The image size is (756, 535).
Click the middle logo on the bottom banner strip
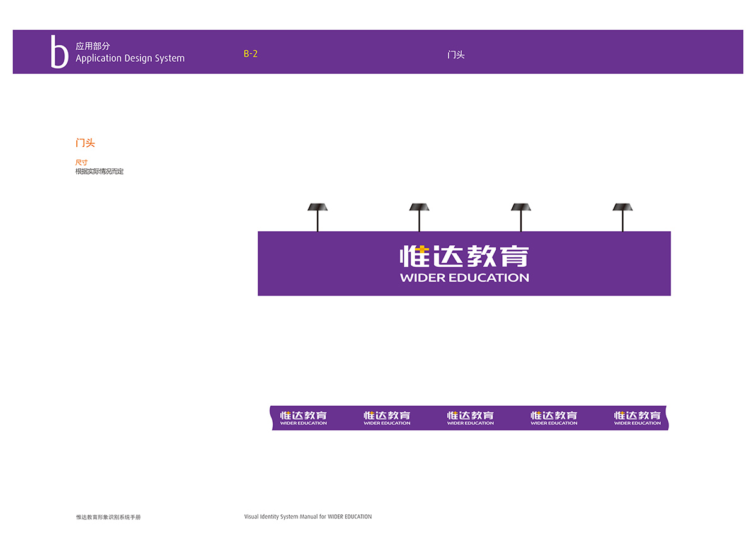point(471,418)
